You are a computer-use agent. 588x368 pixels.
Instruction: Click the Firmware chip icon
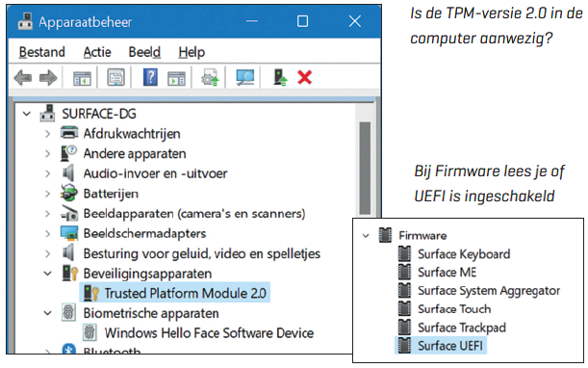[385, 235]
